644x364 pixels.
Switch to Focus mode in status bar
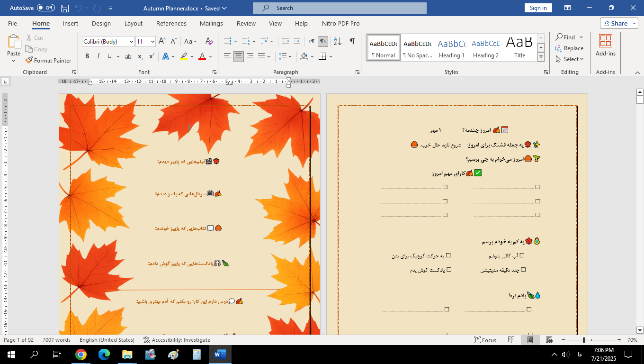(485, 340)
